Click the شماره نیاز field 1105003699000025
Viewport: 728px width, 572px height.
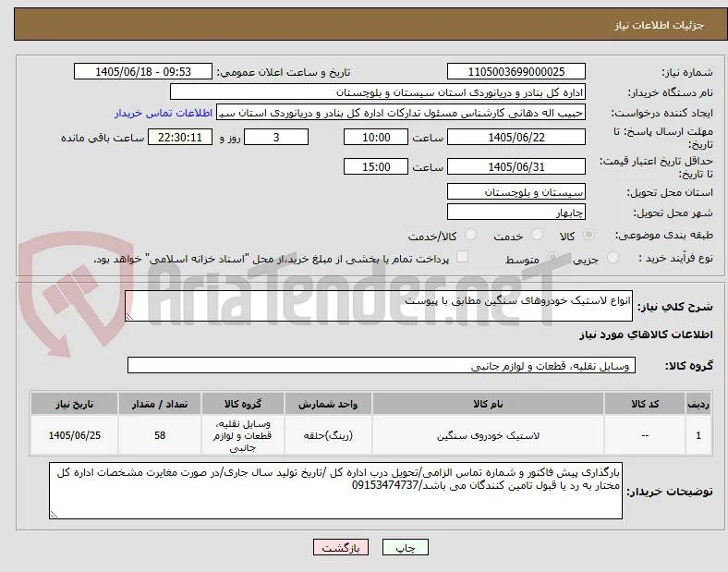516,71
